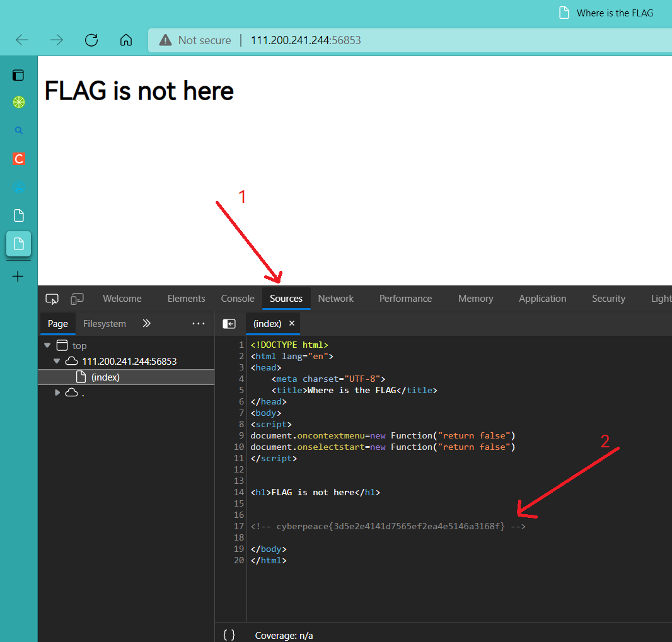Select the inspect element picker icon
Viewport: 672px width, 642px height.
pyautogui.click(x=52, y=299)
